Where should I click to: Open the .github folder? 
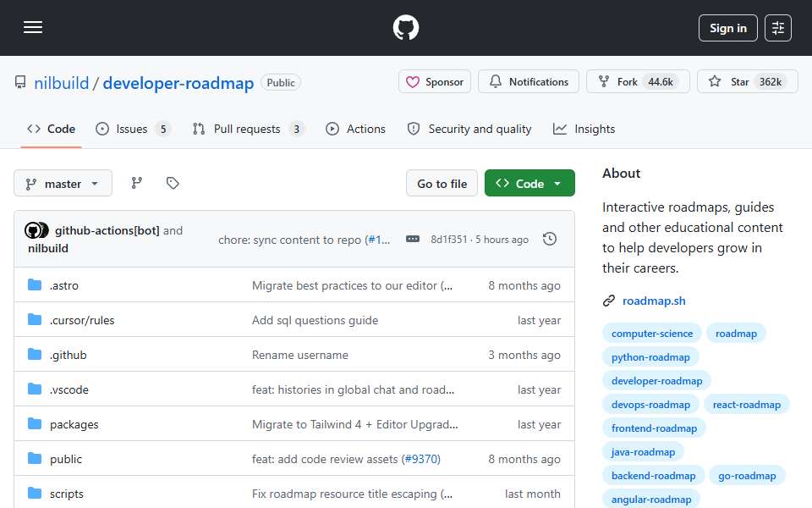click(69, 355)
